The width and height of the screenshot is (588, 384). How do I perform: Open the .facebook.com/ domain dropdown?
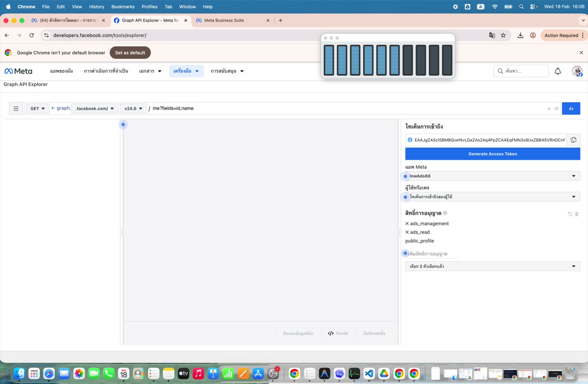tap(95, 109)
